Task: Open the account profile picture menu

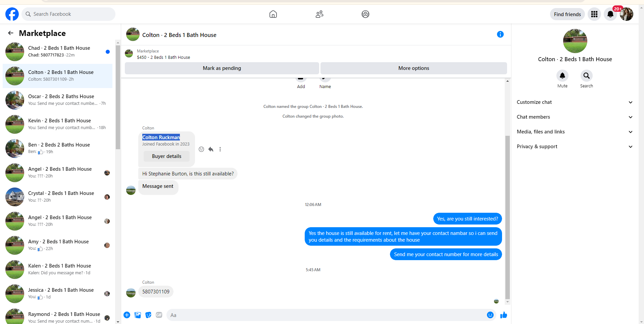Action: (x=627, y=14)
